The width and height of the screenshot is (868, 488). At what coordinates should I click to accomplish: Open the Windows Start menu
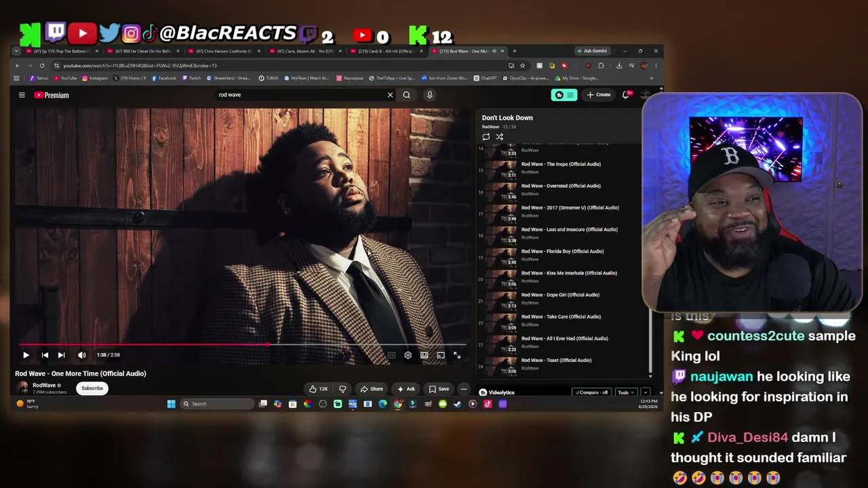click(x=172, y=404)
